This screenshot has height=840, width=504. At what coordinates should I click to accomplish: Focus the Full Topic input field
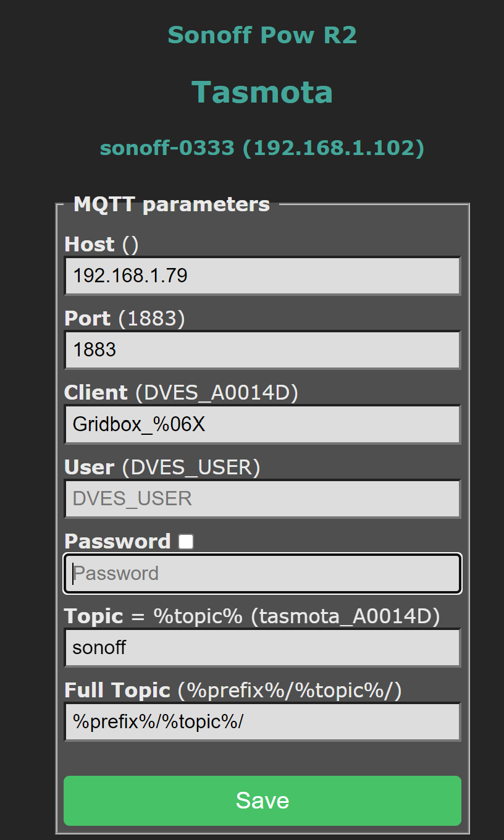click(x=262, y=721)
